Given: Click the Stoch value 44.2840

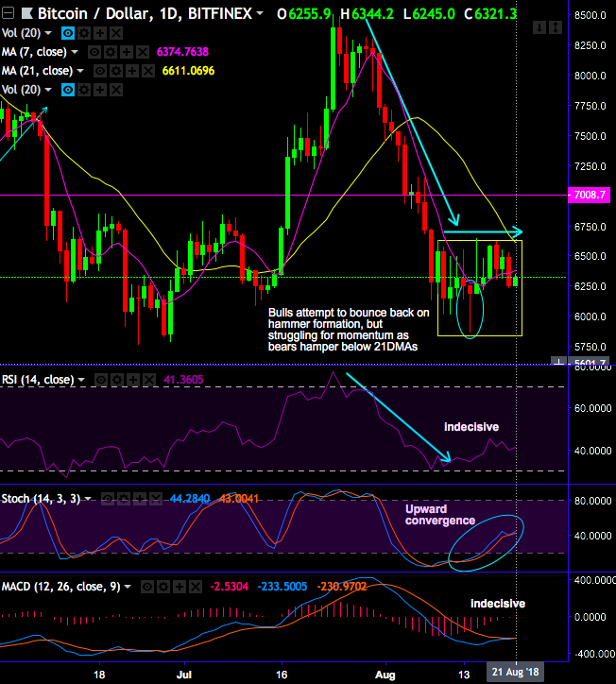Looking at the screenshot, I should tap(190, 499).
